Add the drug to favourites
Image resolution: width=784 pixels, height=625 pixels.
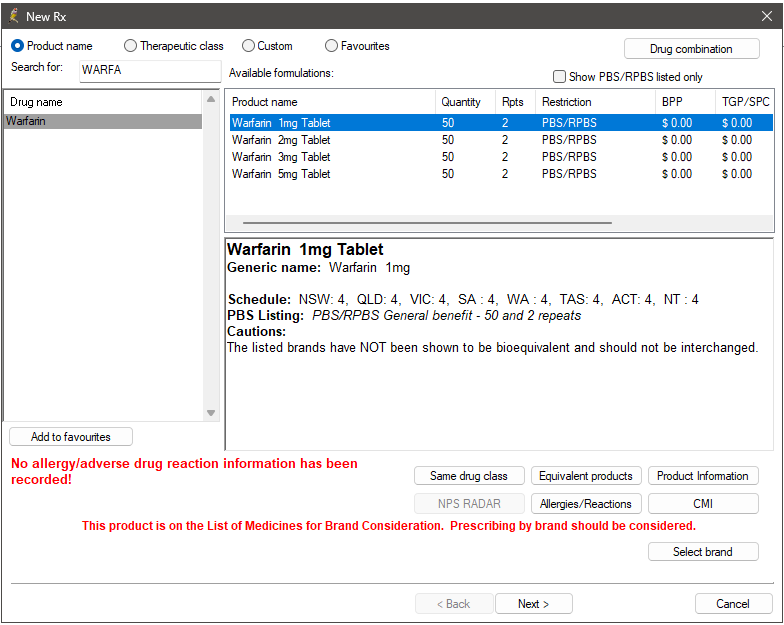[71, 436]
